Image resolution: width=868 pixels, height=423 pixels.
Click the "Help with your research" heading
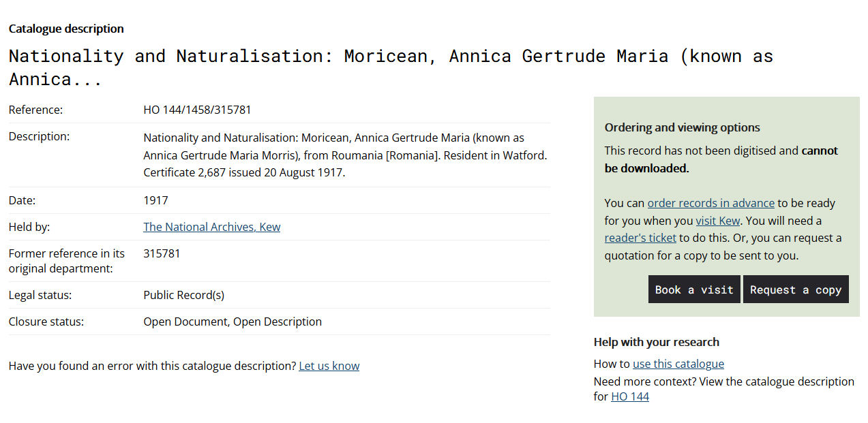tap(656, 342)
